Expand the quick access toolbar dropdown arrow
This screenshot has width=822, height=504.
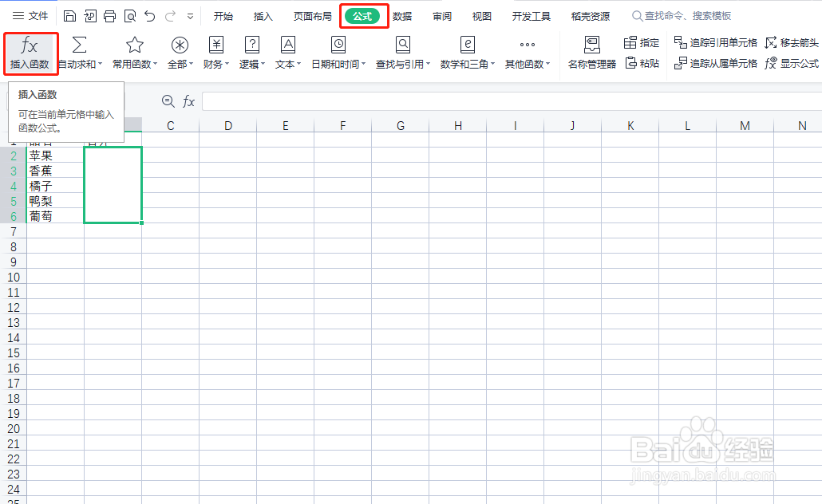pyautogui.click(x=190, y=16)
